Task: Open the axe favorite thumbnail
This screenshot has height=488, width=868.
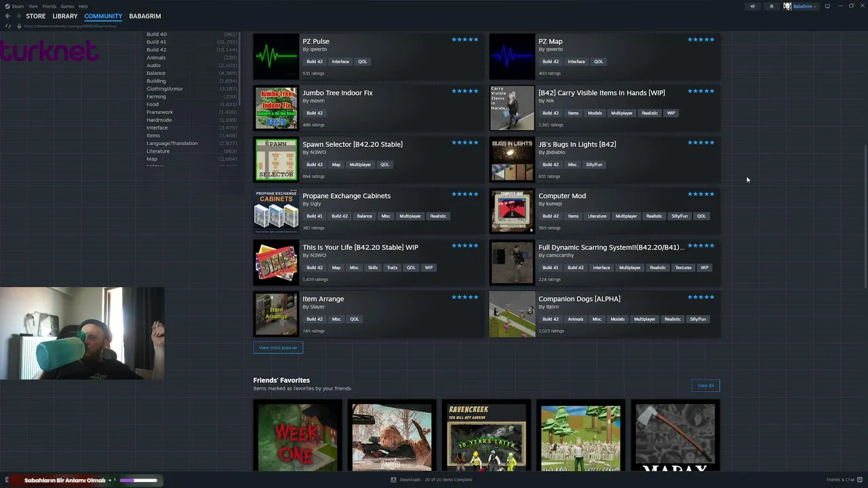Action: pos(675,436)
